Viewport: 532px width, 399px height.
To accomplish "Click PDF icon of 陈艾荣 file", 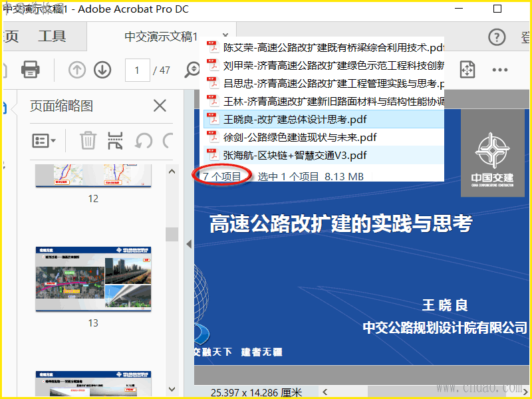I will [213, 47].
